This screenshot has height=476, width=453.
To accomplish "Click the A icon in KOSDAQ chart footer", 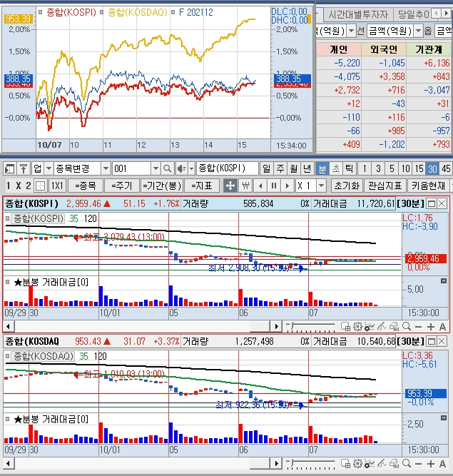I will pyautogui.click(x=442, y=464).
